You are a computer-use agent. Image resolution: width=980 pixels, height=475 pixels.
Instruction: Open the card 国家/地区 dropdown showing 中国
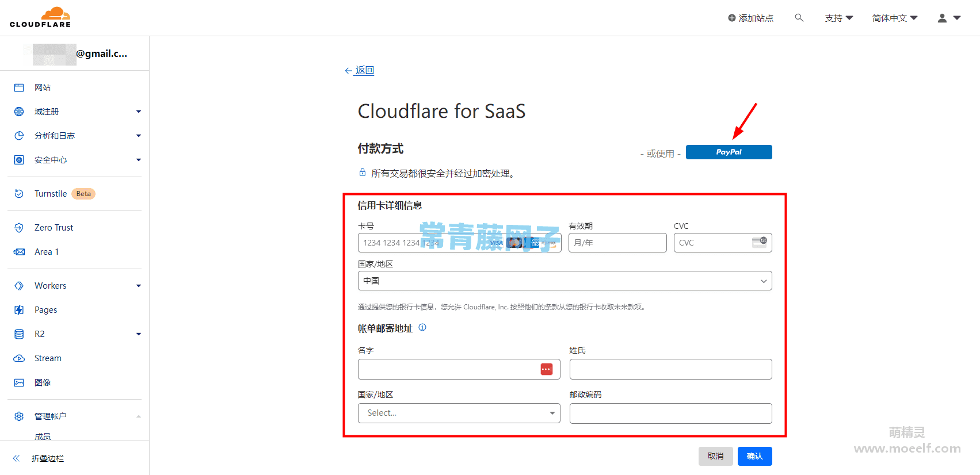(x=565, y=281)
